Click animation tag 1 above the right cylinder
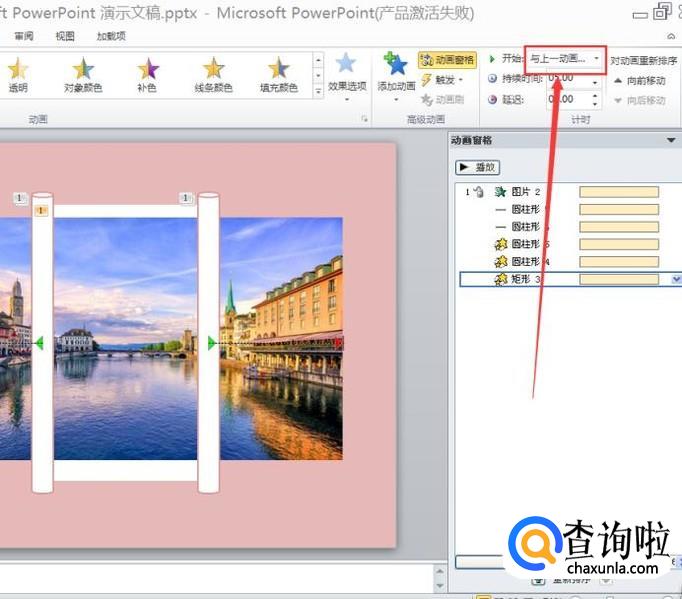 pos(186,198)
